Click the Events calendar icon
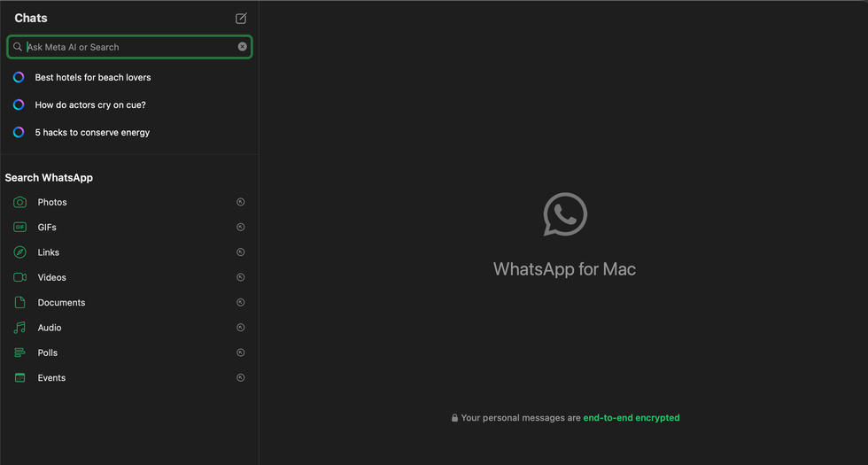 pos(19,378)
